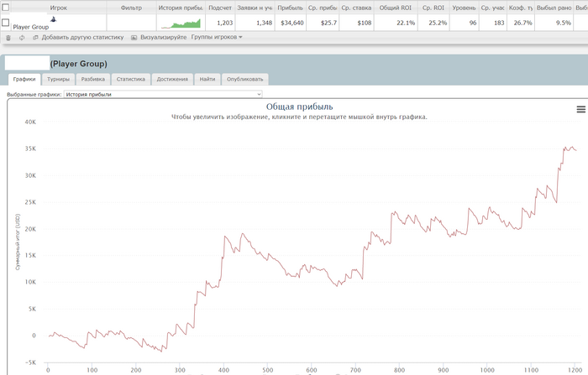The image size is (588, 375).
Task: Click the early finish value '9.5%'
Action: (x=564, y=23)
